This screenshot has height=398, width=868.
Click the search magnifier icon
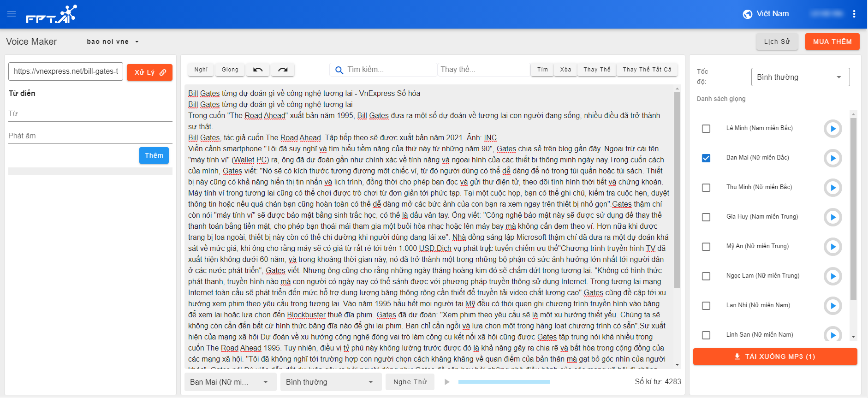click(x=339, y=70)
